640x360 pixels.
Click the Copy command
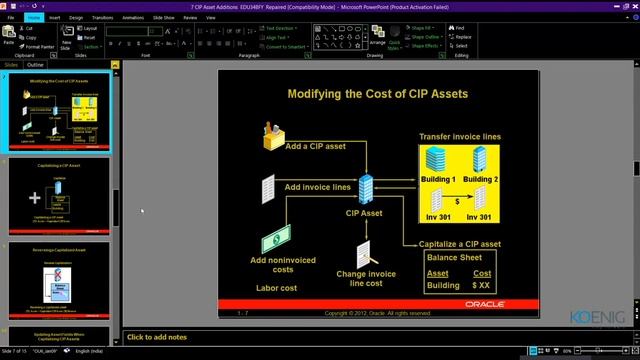28,38
